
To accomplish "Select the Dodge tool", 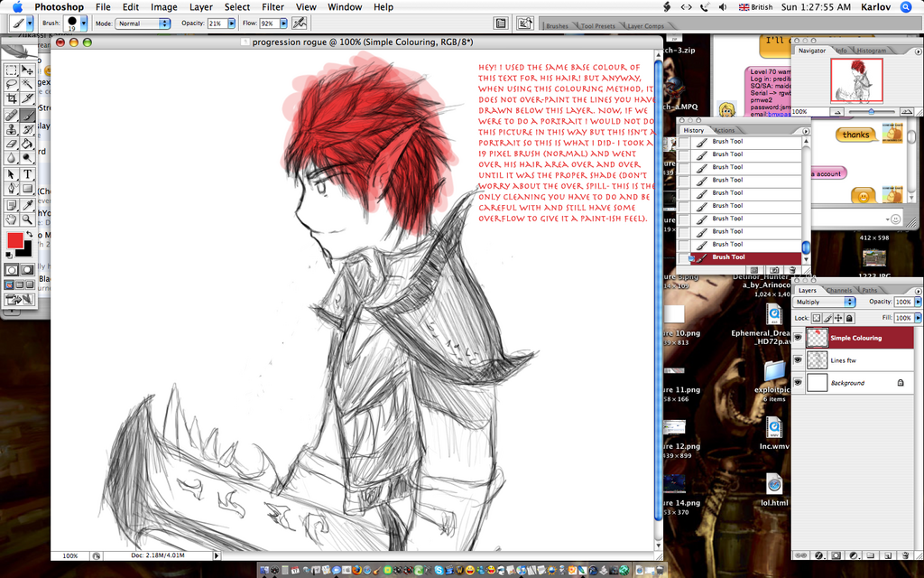I will tap(27, 157).
